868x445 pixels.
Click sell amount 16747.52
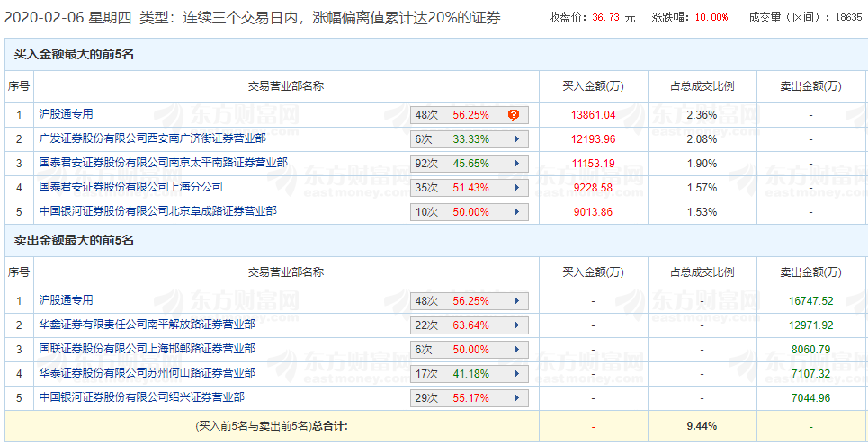tap(810, 301)
